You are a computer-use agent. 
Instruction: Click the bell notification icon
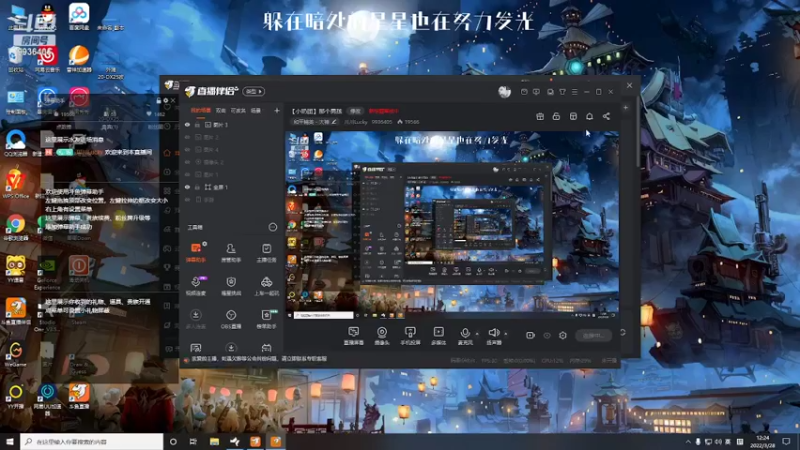[589, 116]
